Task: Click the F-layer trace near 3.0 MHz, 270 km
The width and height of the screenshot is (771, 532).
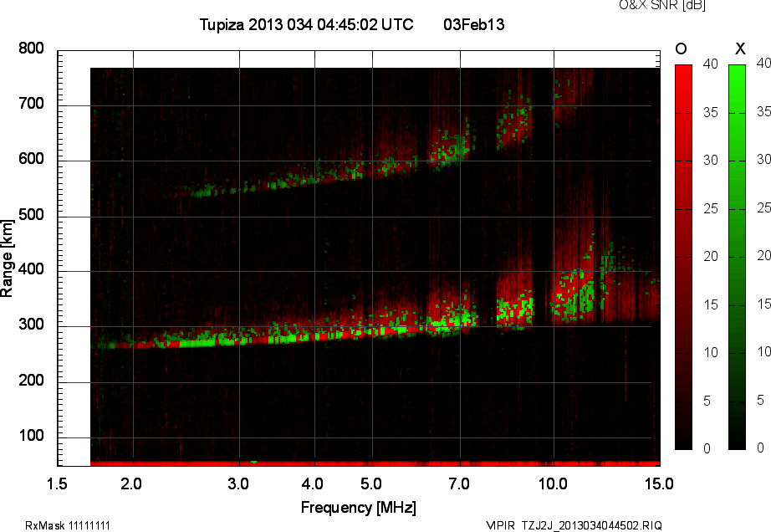Action: pyautogui.click(x=238, y=340)
